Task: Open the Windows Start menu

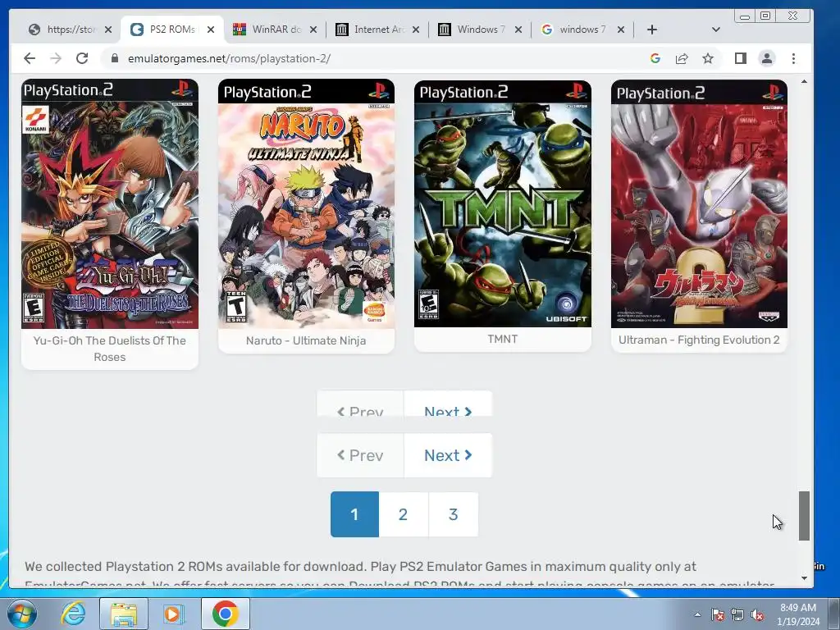Action: click(22, 614)
